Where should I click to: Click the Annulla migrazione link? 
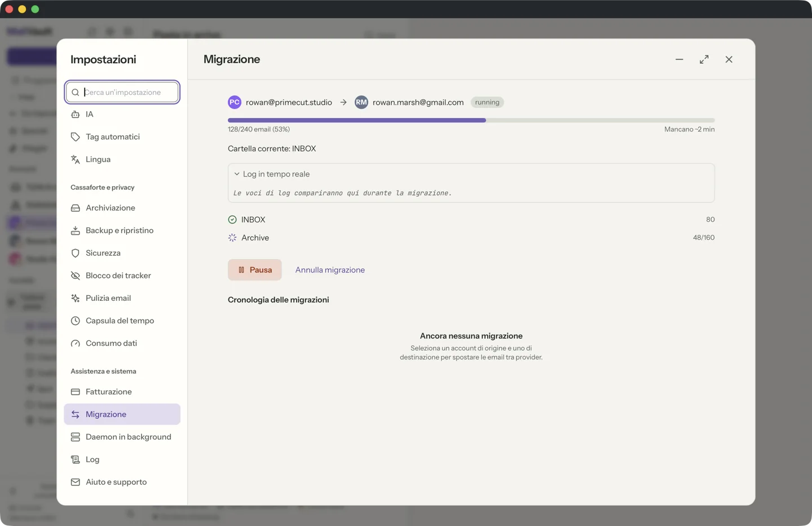pyautogui.click(x=330, y=270)
